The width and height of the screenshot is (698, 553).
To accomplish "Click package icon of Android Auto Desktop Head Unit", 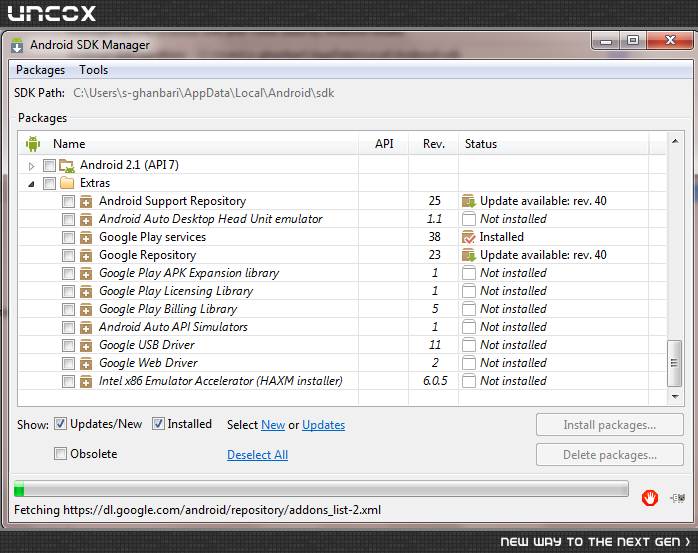I will (x=86, y=220).
